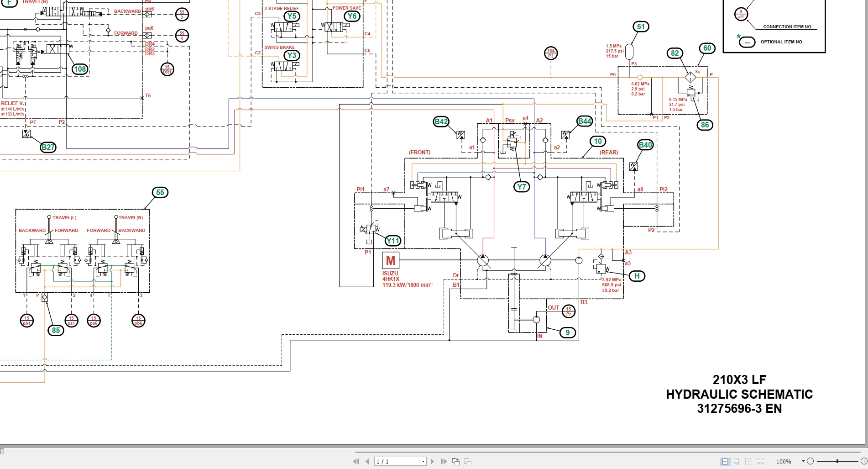
Task: Click the zoom slider handle
Action: [837, 461]
